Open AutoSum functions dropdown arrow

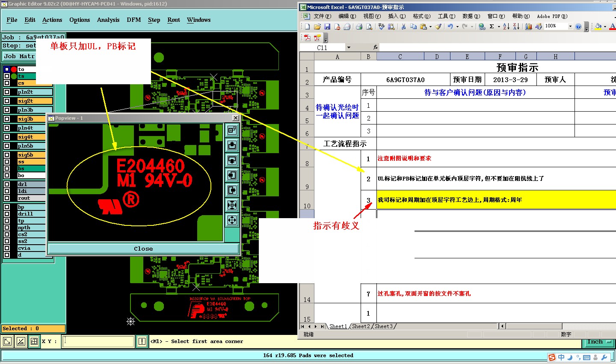(499, 27)
